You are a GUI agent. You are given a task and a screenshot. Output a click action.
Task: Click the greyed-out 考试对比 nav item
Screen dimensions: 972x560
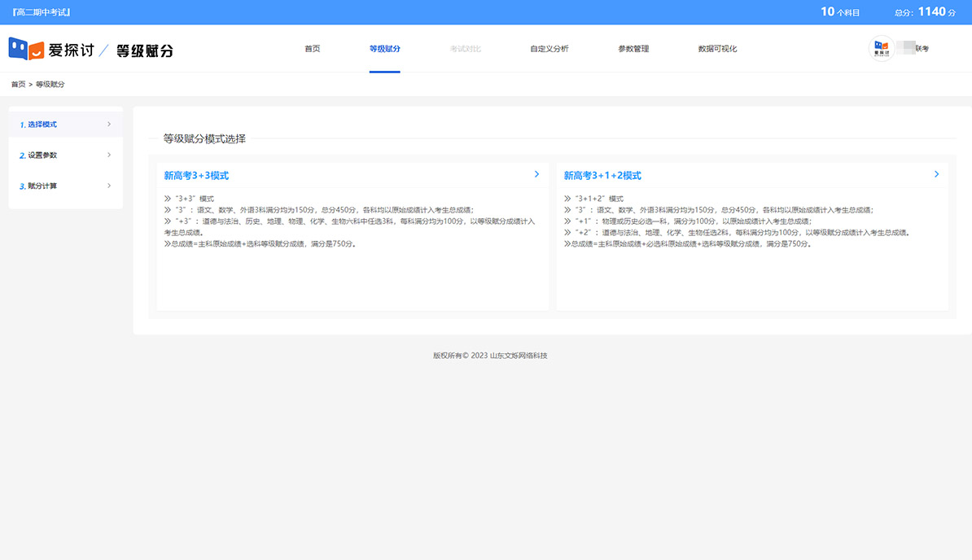(465, 49)
